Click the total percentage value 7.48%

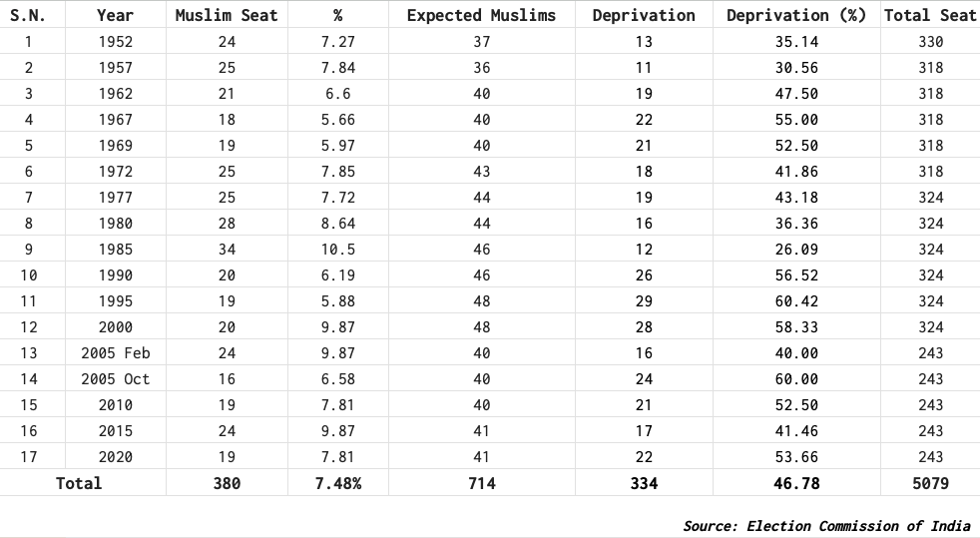click(x=338, y=483)
